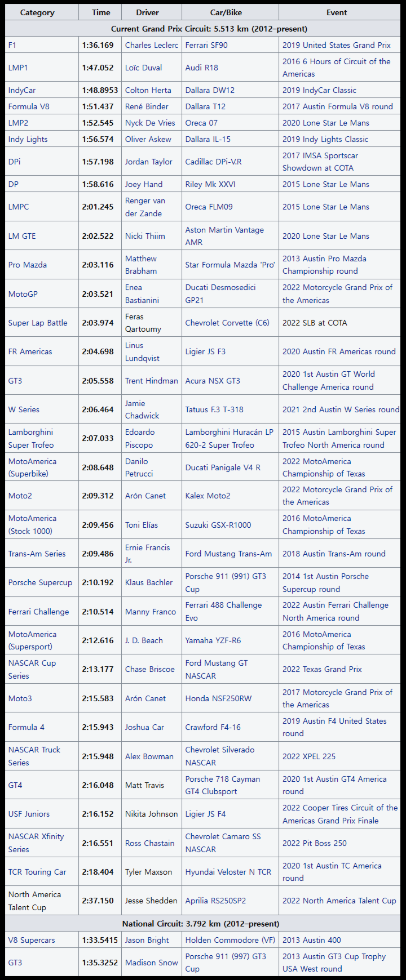406x980 pixels.
Task: Open NASCAR Cup Series category link
Action: (x=32, y=669)
